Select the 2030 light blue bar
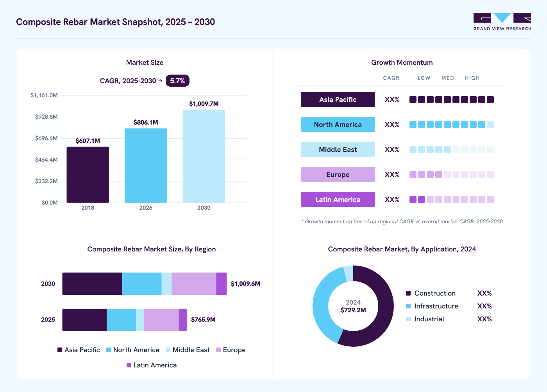 point(204,156)
